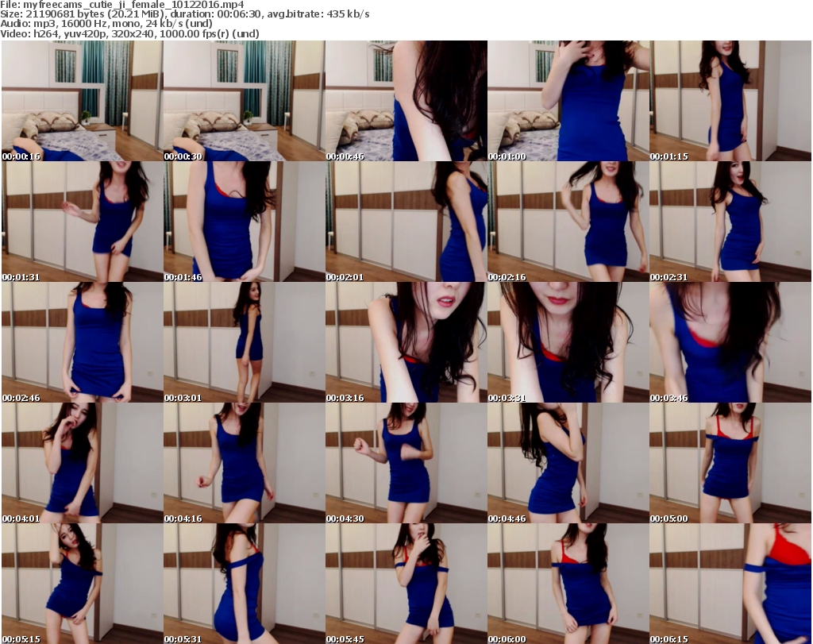Select the frame at 00:01:15
813x644 pixels.
click(x=730, y=101)
